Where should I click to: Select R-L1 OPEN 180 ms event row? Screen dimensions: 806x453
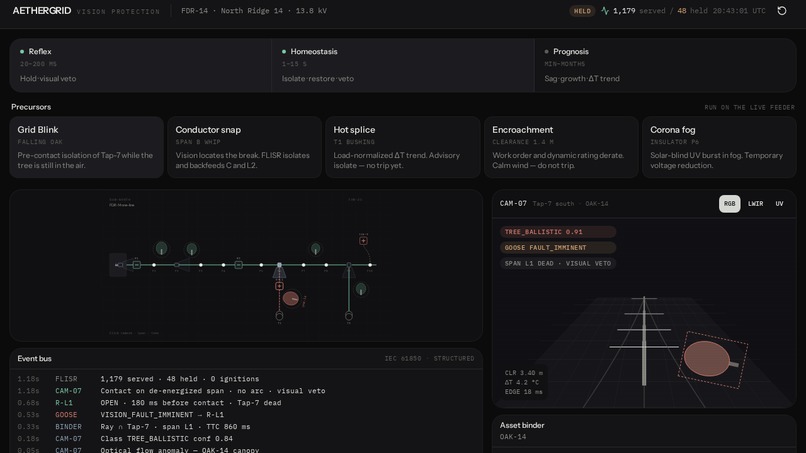[246, 403]
